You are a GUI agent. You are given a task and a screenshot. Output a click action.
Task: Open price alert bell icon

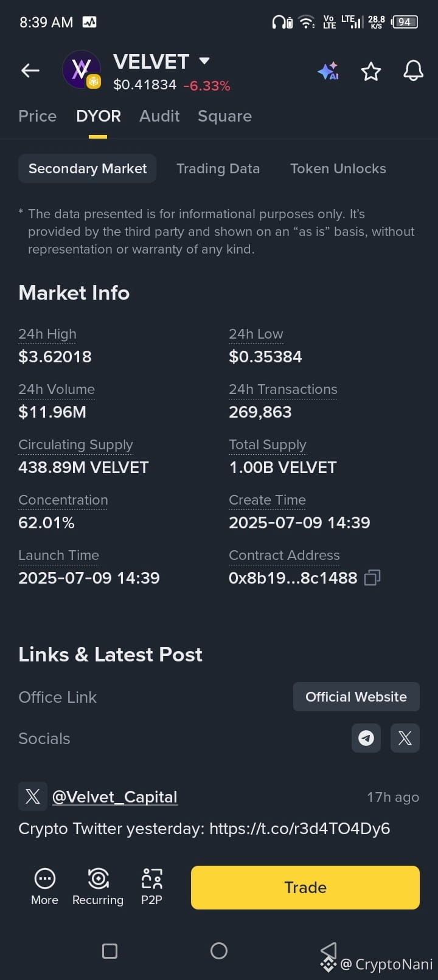pyautogui.click(x=413, y=71)
